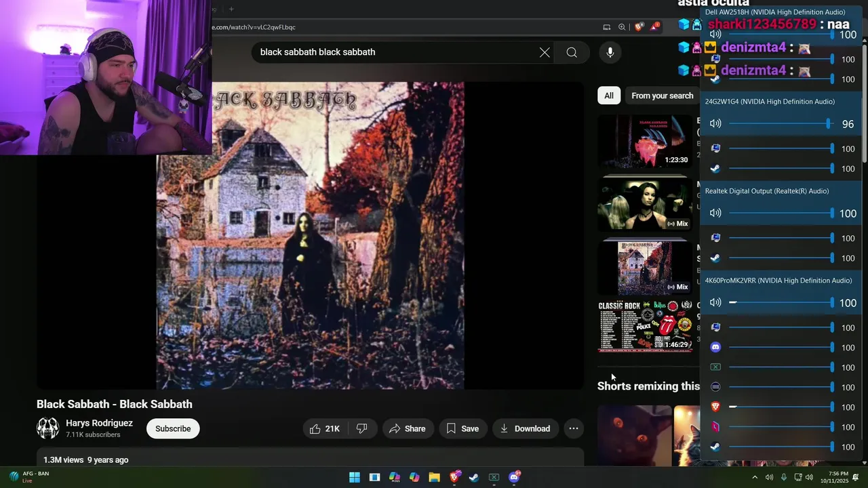Click the volume mixer panel scrollbar
Screen dimensions: 868x488
pyautogui.click(x=865, y=102)
